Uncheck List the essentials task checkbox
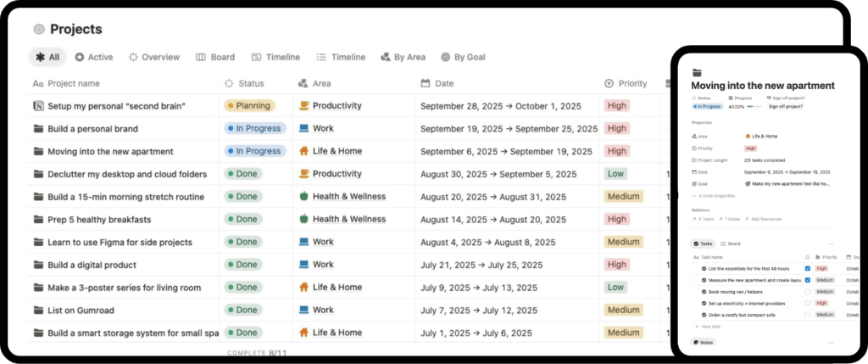This screenshot has width=868, height=364. (x=808, y=269)
